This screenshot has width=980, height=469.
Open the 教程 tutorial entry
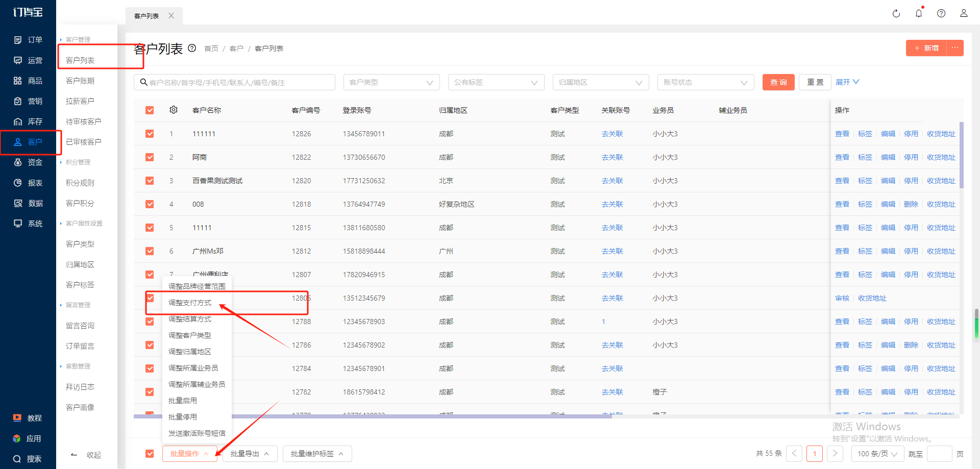click(x=28, y=418)
